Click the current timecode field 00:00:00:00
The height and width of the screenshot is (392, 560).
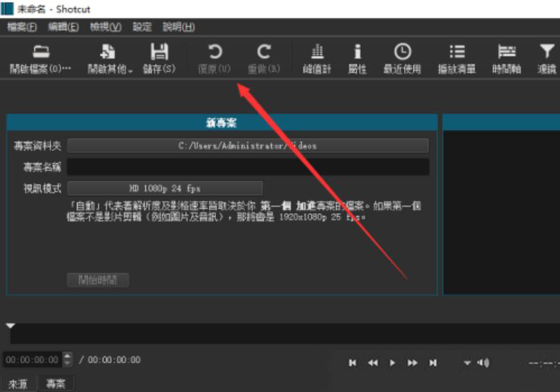click(32, 359)
